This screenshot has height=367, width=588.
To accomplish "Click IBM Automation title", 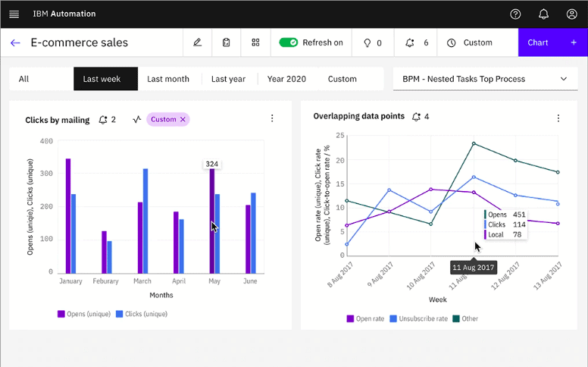I will [64, 14].
